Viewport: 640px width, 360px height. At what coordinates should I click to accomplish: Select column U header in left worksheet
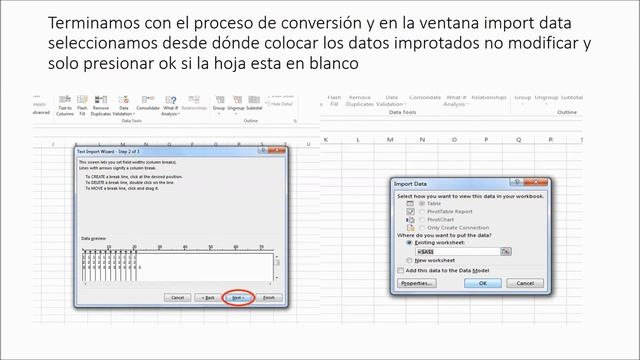point(308,144)
